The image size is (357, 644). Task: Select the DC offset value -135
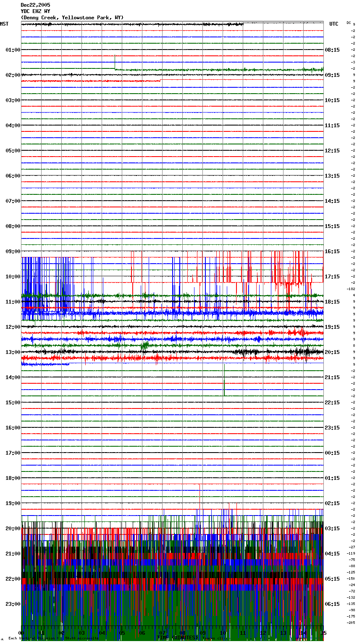tap(351, 604)
